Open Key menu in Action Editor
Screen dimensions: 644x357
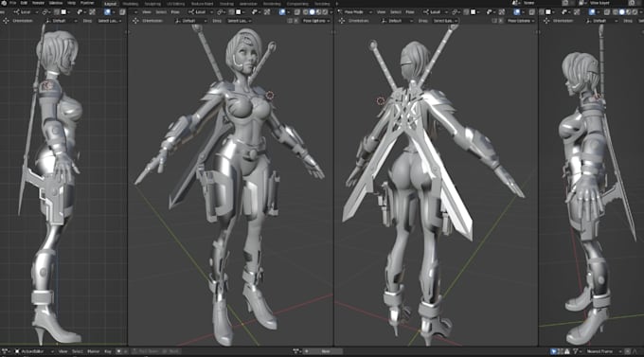tap(108, 351)
